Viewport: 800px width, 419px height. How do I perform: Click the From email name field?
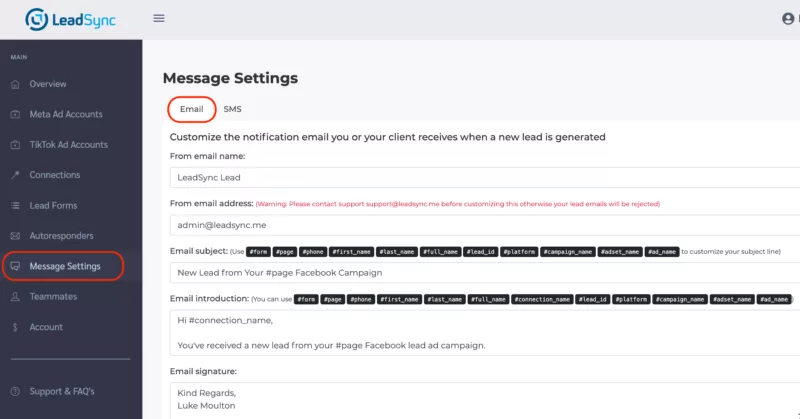click(485, 177)
